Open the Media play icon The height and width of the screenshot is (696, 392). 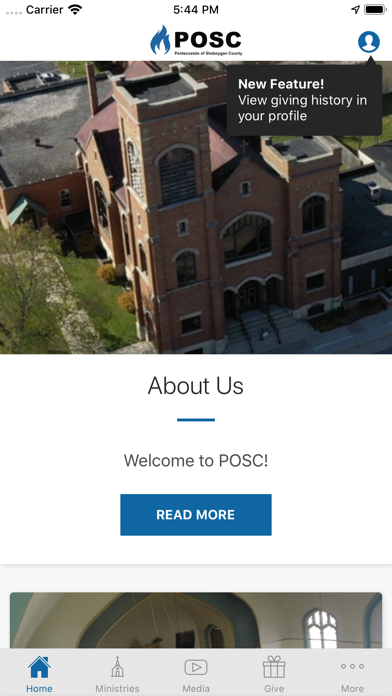196,667
